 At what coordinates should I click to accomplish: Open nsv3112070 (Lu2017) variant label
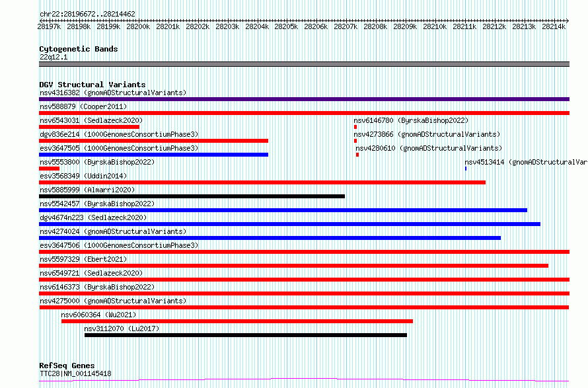122,329
